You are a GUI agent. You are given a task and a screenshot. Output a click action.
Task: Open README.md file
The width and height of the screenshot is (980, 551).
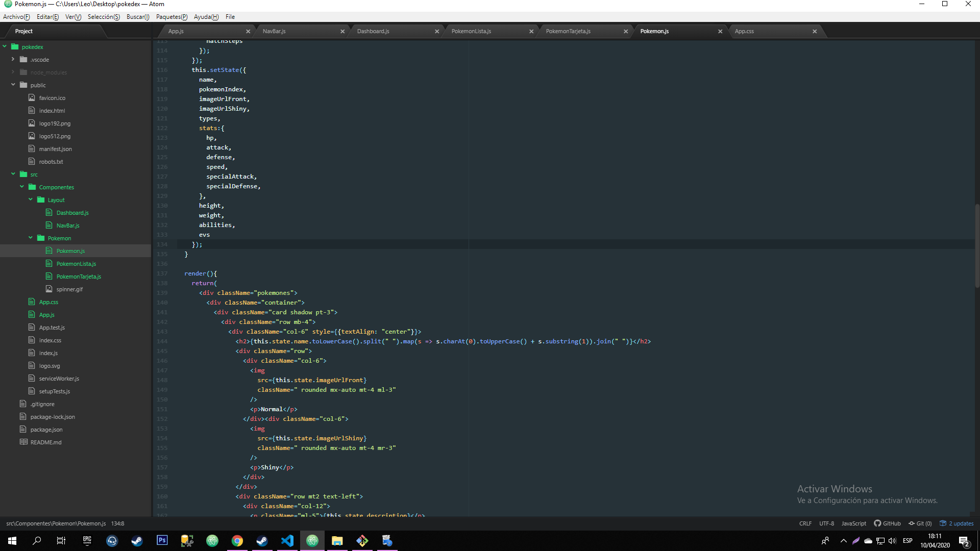pyautogui.click(x=46, y=442)
